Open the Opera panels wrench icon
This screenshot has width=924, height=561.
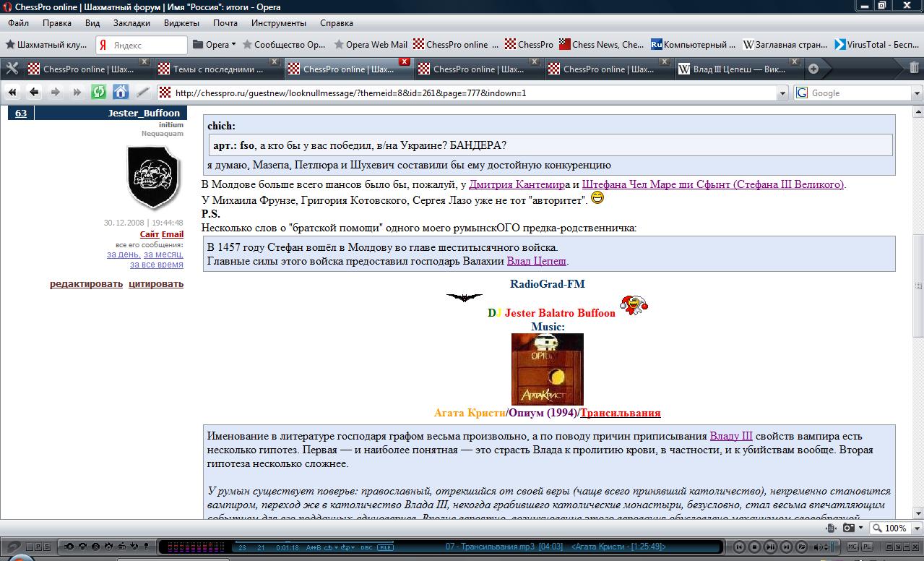coord(12,69)
